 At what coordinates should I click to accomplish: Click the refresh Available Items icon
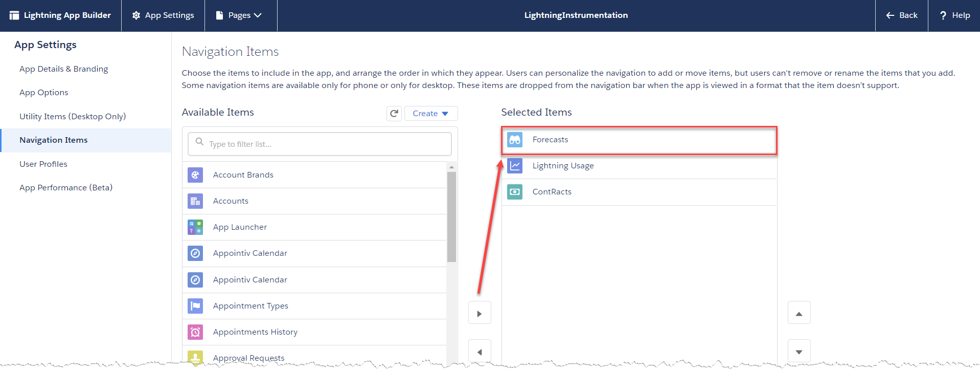coord(394,114)
